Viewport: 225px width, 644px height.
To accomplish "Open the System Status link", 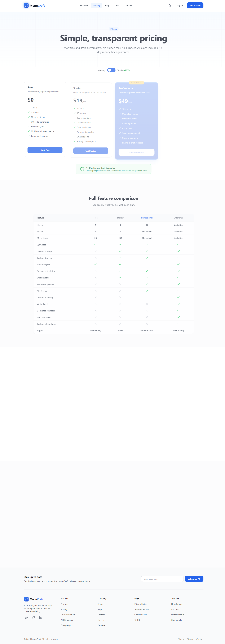I will 178,615.
